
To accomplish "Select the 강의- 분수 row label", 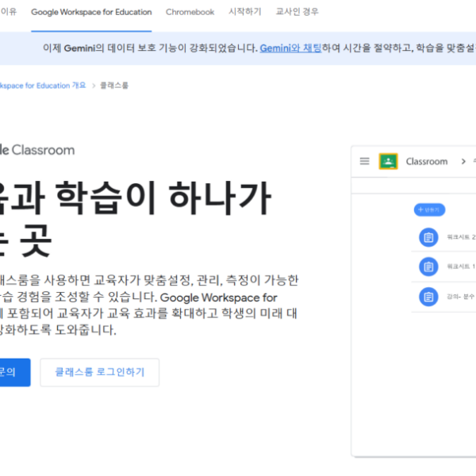I will (x=460, y=297).
